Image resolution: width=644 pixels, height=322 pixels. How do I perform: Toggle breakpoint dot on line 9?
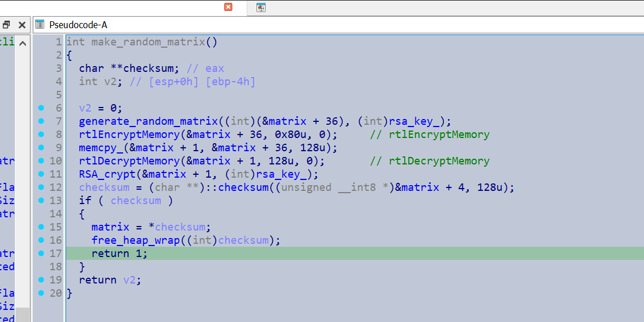(41, 147)
